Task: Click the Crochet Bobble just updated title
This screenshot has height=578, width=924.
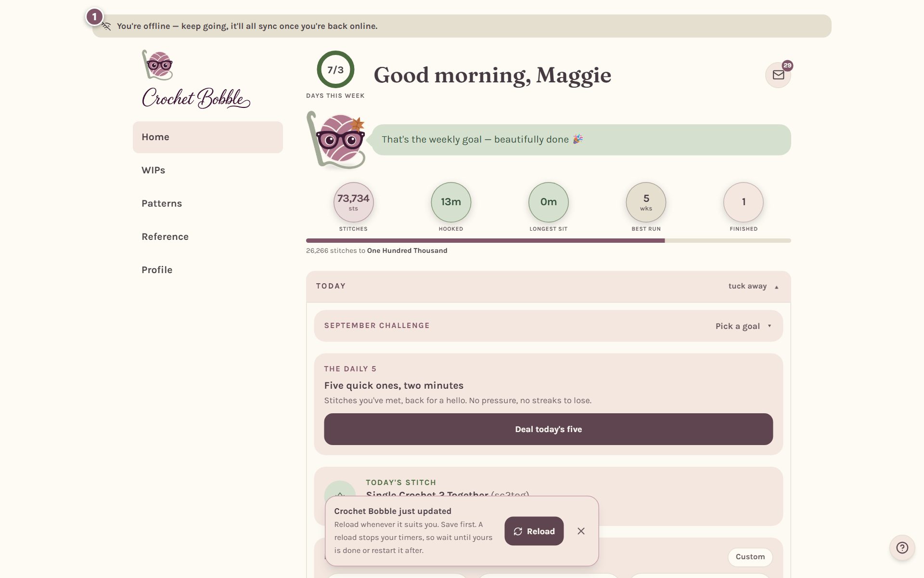Action: point(393,511)
